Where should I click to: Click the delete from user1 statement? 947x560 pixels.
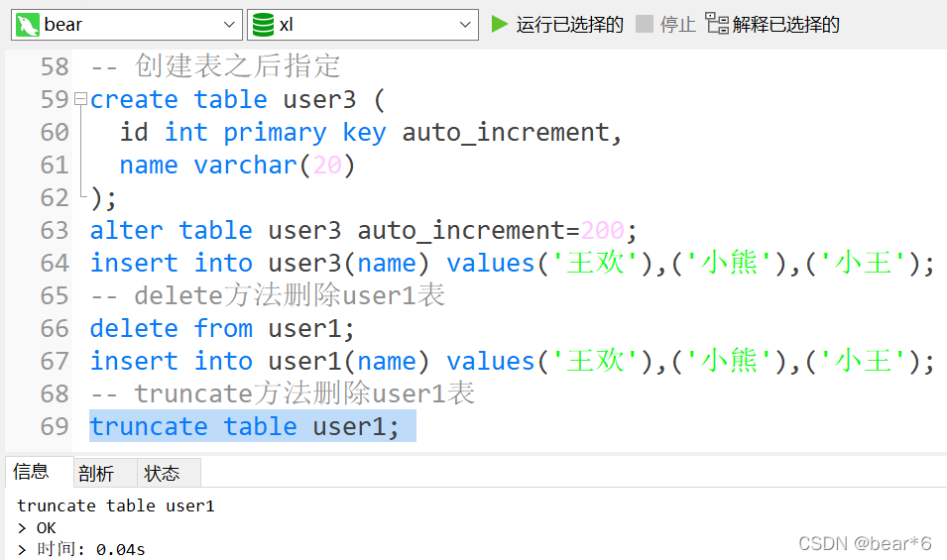[x=222, y=329]
